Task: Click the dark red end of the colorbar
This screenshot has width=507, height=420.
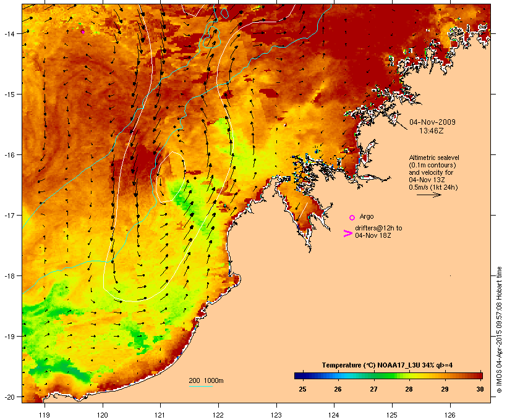Action: click(480, 376)
